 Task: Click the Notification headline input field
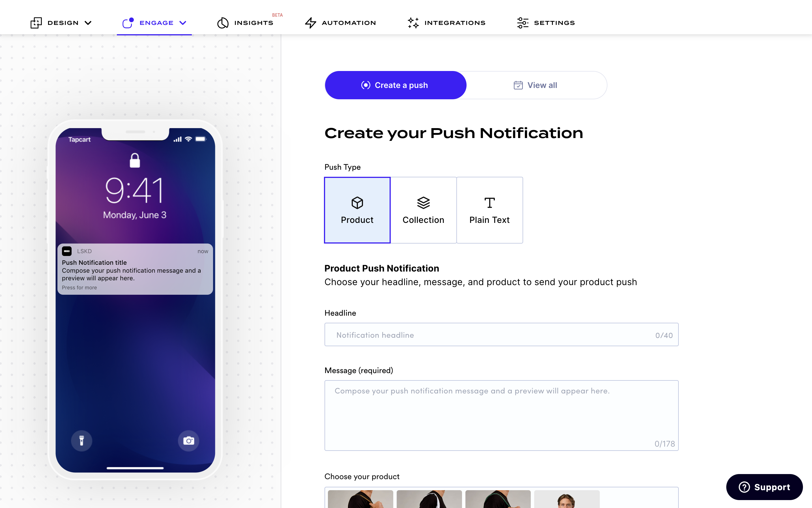click(502, 334)
